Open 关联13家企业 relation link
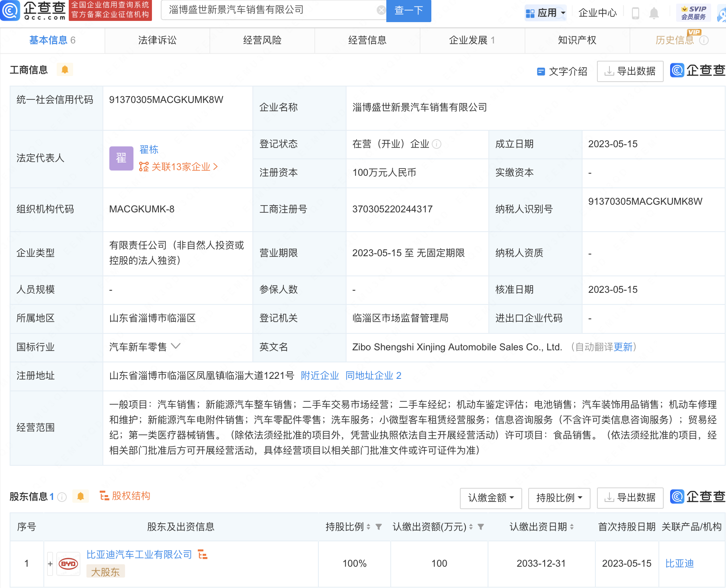 click(x=178, y=167)
